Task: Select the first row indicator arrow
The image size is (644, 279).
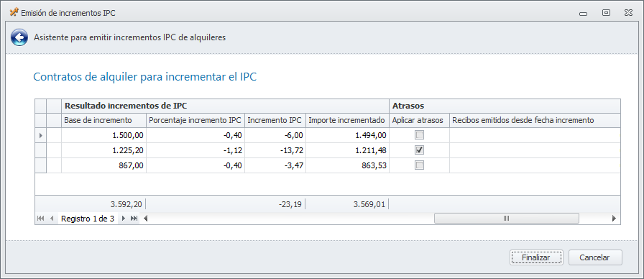Action: click(41, 135)
